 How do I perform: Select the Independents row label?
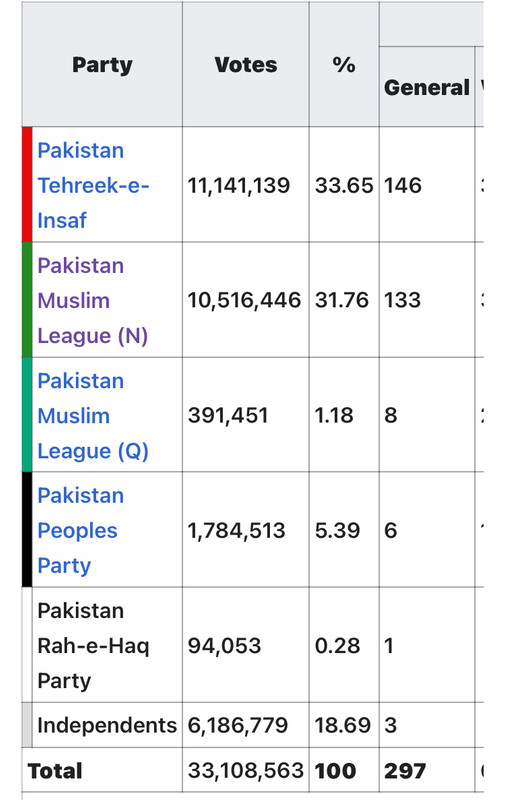coord(107,725)
